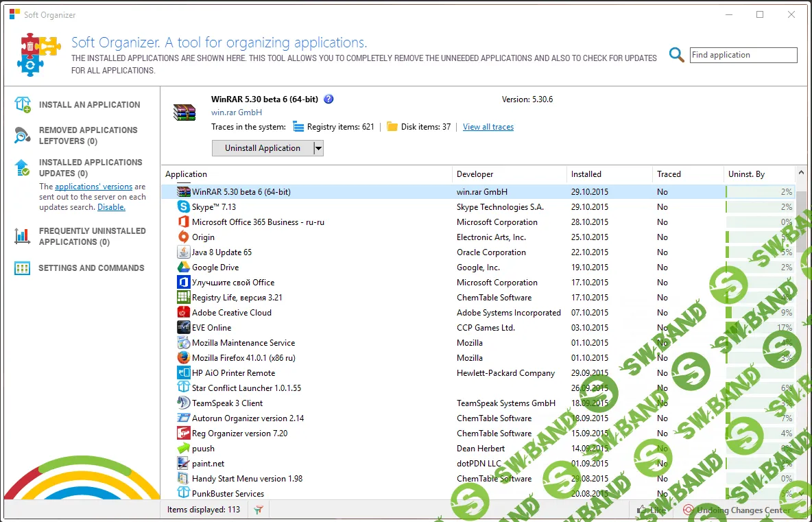The width and height of the screenshot is (812, 522).
Task: Select the Adobe Creative Cloud entry
Action: 232,313
